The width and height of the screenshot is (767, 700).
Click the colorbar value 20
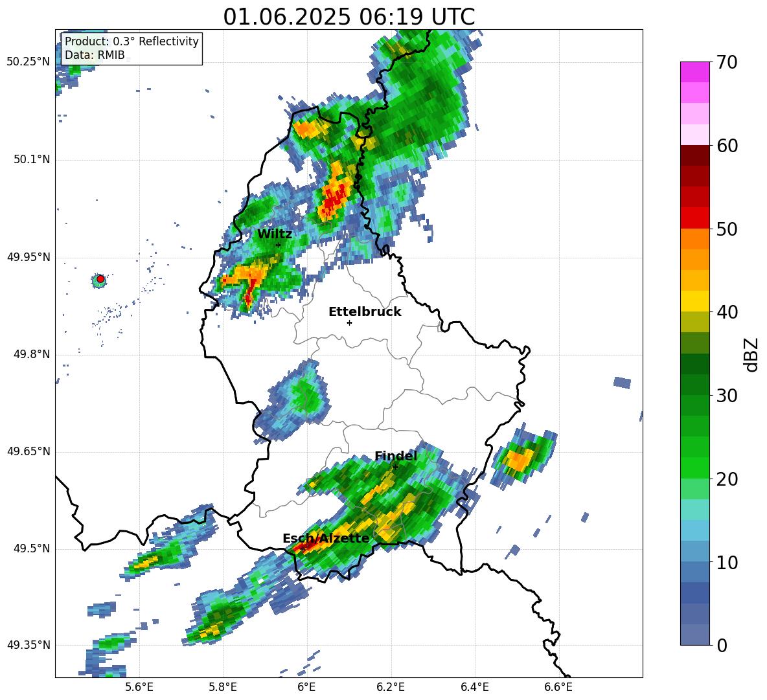[x=727, y=479]
